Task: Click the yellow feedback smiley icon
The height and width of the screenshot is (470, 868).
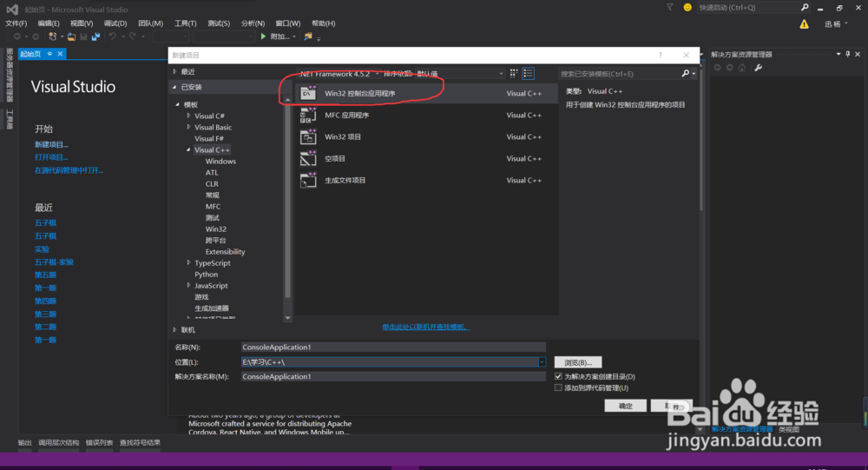Action: point(687,7)
